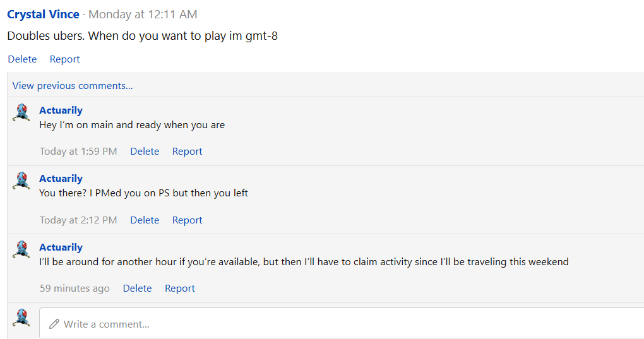Delete the comment from 59 minutes ago
Image resolution: width=644 pixels, height=339 pixels.
pos(137,288)
